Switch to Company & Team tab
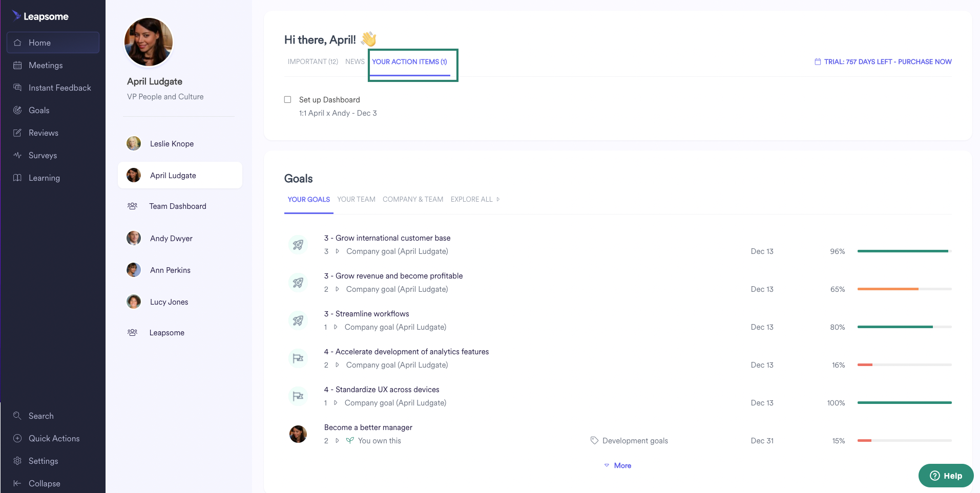The height and width of the screenshot is (493, 980). (x=413, y=199)
